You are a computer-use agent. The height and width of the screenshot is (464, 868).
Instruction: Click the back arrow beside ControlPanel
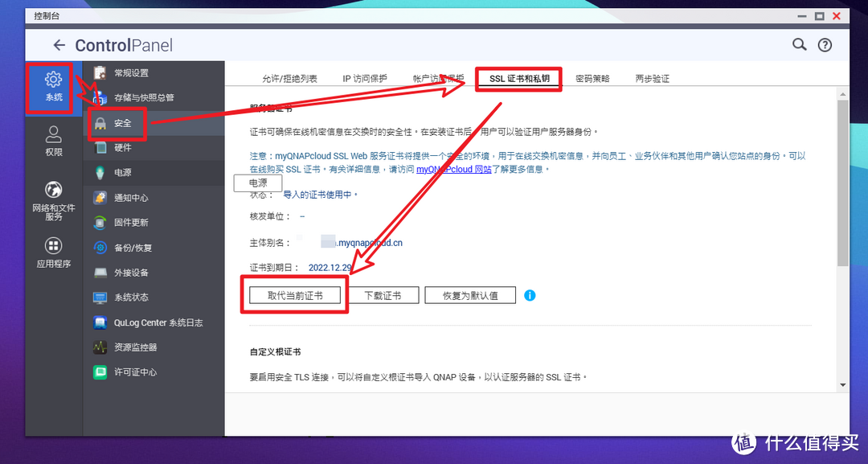point(58,46)
